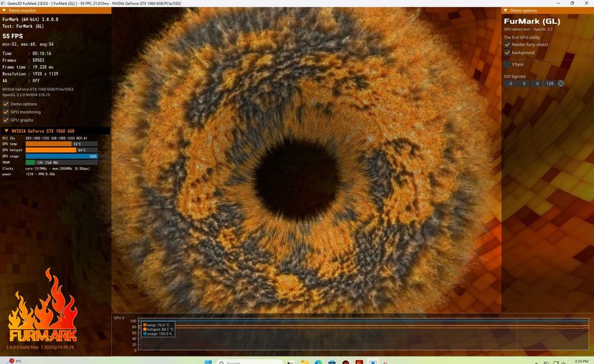The width and height of the screenshot is (594, 364).
Task: Uncheck the Demo options checkbox
Action: pyautogui.click(x=6, y=104)
